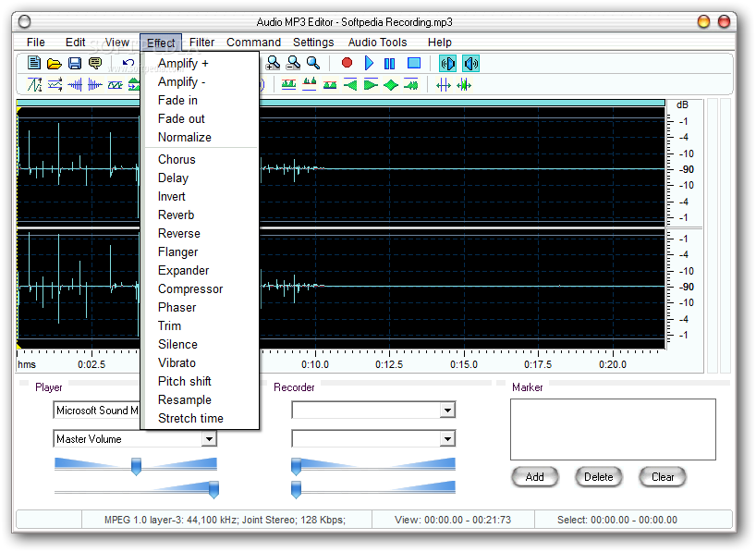Open the Help menu
The width and height of the screenshot is (756, 552).
click(x=440, y=43)
